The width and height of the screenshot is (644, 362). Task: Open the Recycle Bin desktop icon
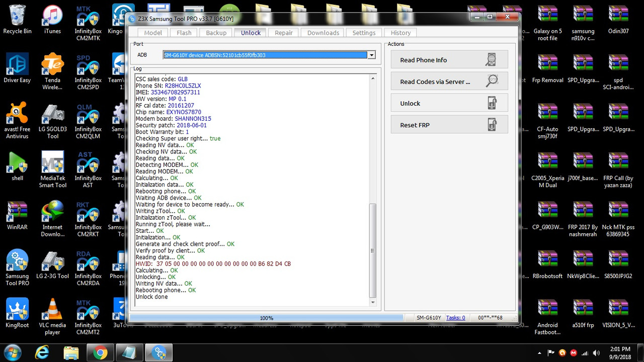click(17, 20)
